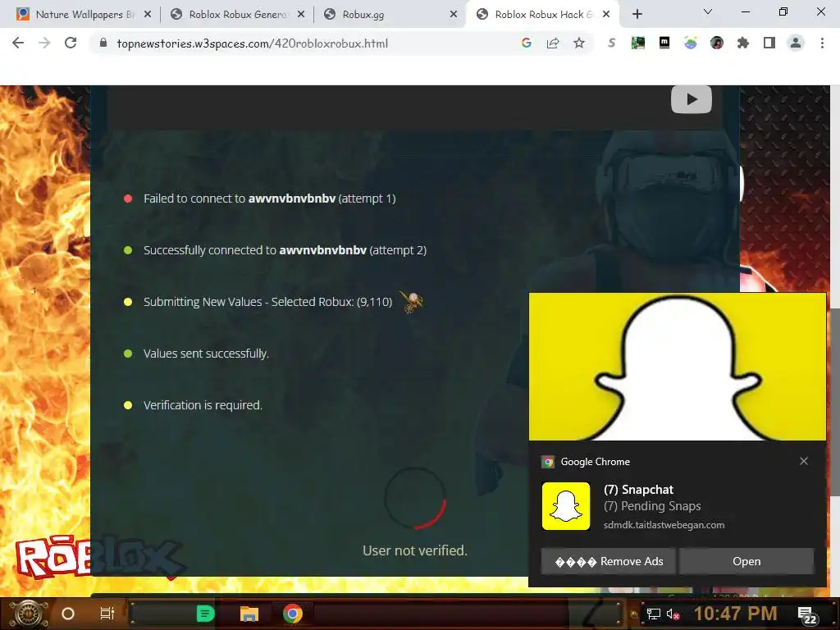Screen dimensions: 840x630
Task: Click 'Failed to connect' attempt 1 line
Action: tap(269, 199)
